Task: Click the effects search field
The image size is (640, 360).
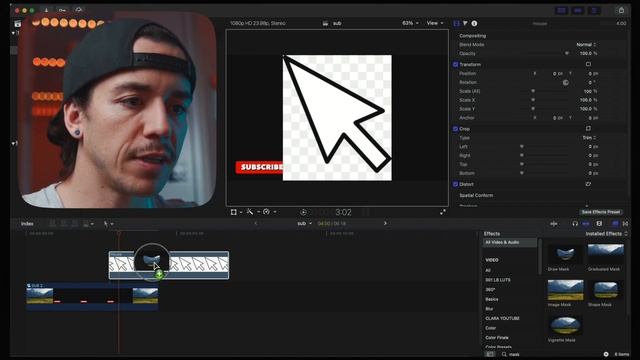Action: click(551, 354)
